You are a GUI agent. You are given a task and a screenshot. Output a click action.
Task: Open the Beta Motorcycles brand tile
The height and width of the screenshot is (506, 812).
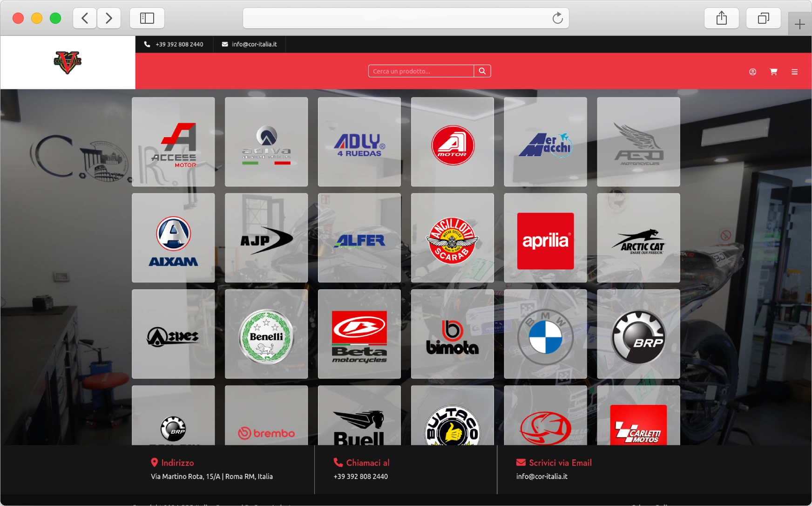pos(359,334)
